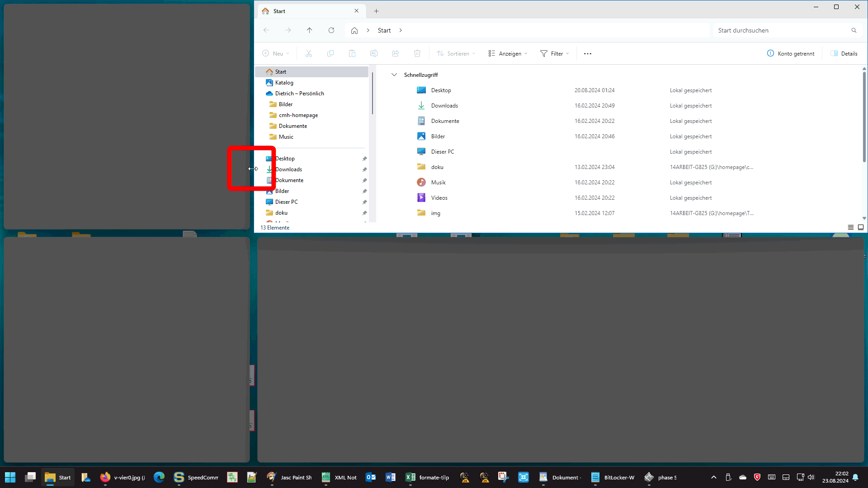Open the three-dots more options menu
The height and width of the screenshot is (488, 868).
click(x=587, y=53)
